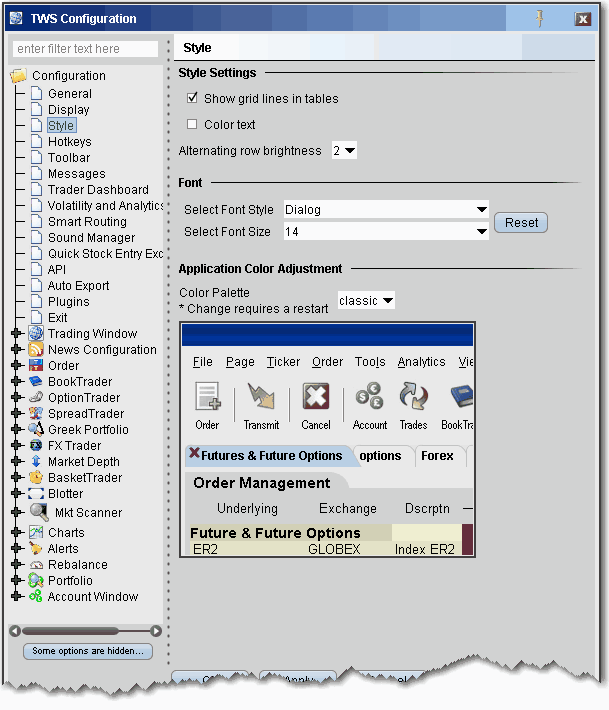Select Smart Routing in tree
609x710 pixels.
[x=87, y=221]
